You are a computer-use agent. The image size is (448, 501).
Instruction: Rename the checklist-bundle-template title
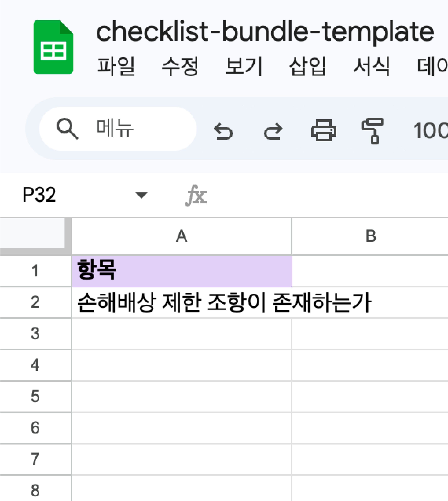(265, 32)
